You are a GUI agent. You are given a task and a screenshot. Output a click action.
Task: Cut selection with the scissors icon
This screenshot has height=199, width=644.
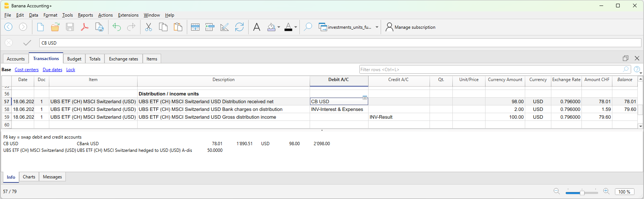(x=149, y=27)
